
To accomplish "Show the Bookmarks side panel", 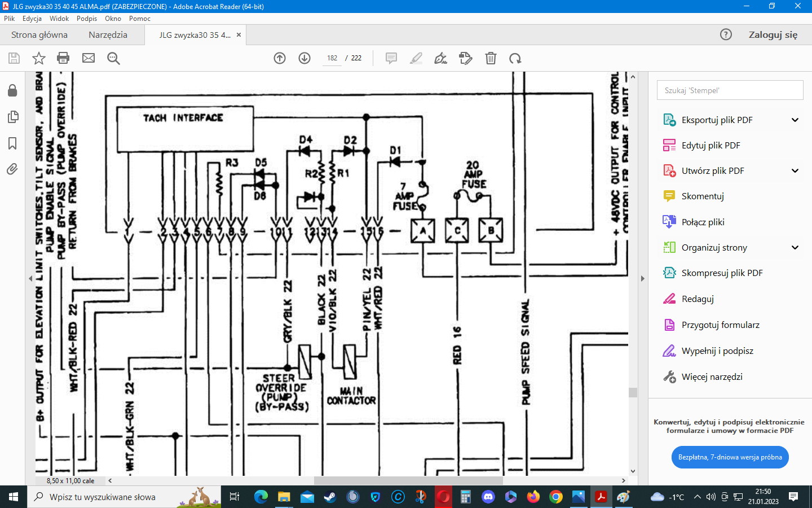I will click(x=12, y=143).
